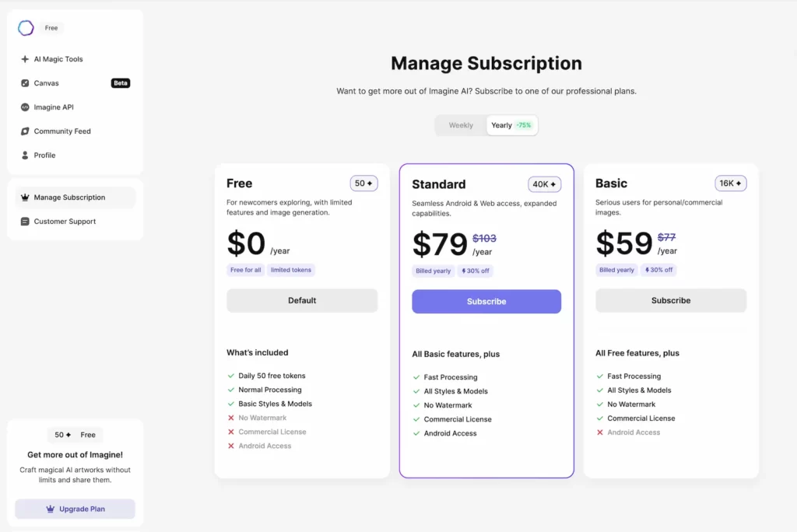Click the Imagine AI hexagon logo
Screen dimensions: 797x532
[26, 28]
